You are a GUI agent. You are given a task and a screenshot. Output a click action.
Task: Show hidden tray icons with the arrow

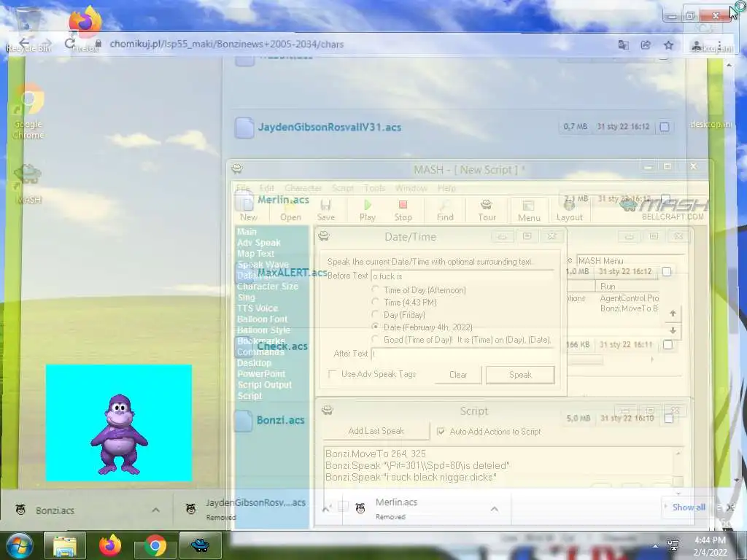pyautogui.click(x=656, y=546)
